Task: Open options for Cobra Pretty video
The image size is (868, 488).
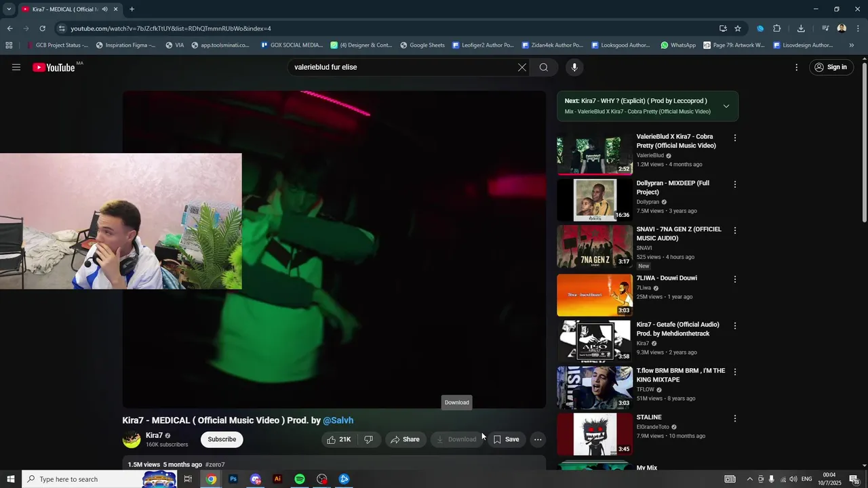Action: click(x=734, y=138)
